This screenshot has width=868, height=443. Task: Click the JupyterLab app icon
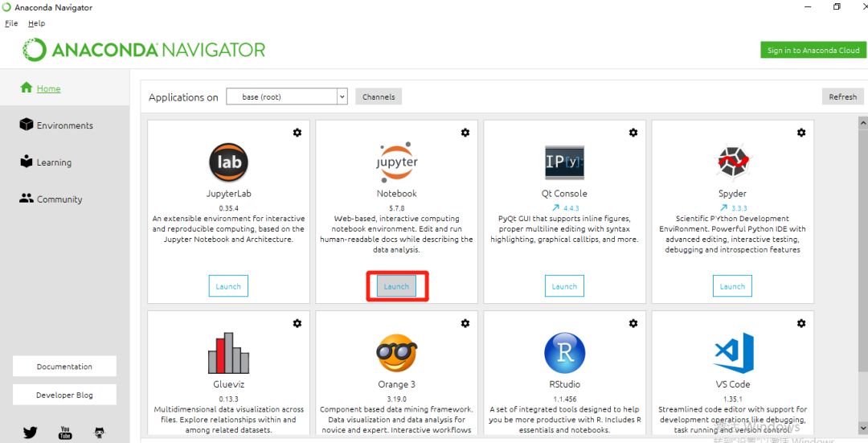(228, 162)
